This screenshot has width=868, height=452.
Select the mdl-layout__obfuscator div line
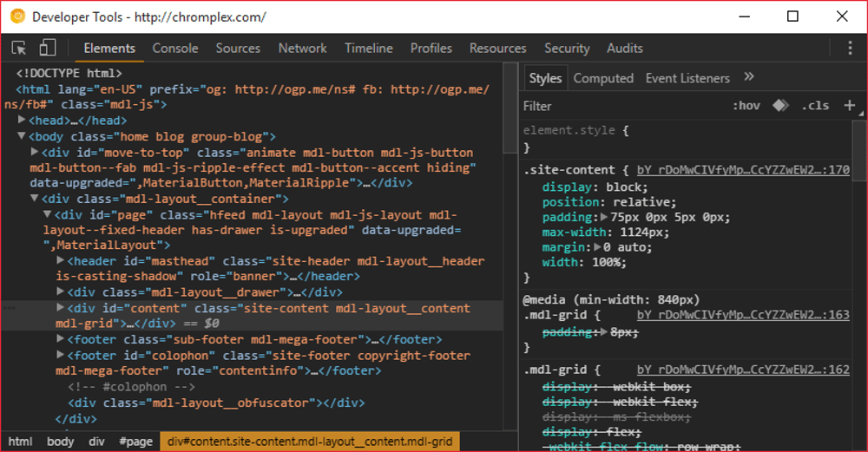click(216, 403)
